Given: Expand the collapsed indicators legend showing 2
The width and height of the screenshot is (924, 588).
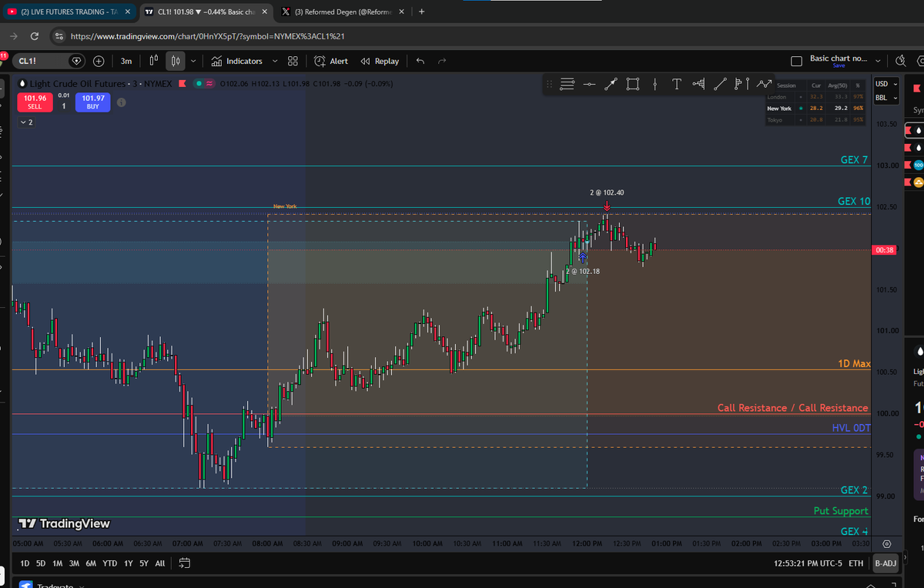Looking at the screenshot, I should pos(25,122).
